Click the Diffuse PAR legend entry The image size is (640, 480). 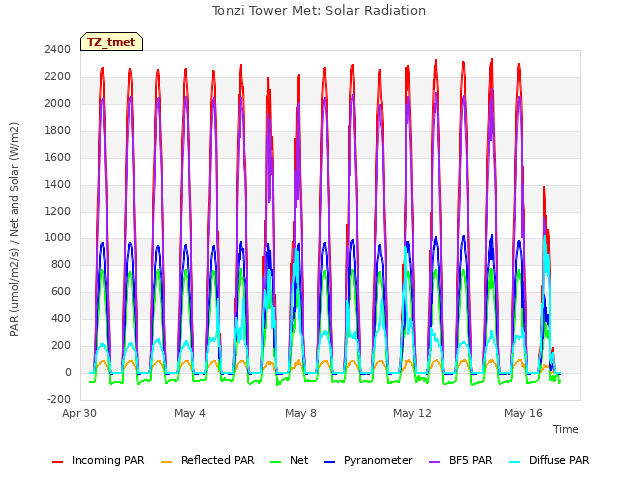549,460
